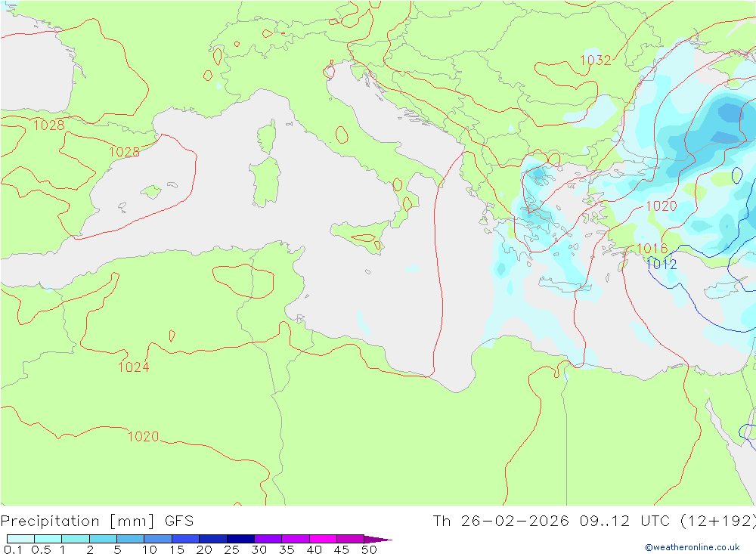Select the 2–5 mm legend swatch
Screen dimensions: 756x554
tap(103, 539)
